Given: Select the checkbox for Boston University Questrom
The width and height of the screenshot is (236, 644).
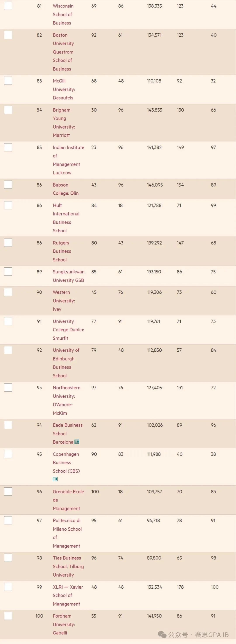Looking at the screenshot, I should [8, 35].
